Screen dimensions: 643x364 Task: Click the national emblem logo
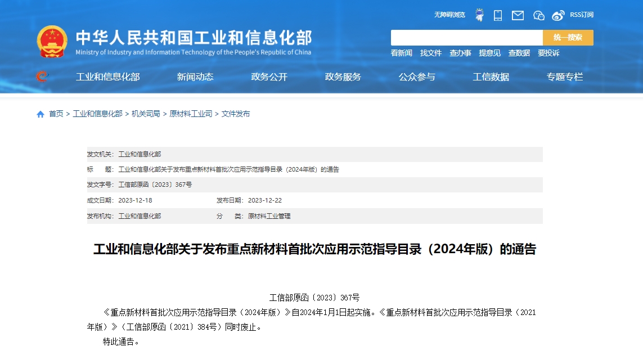tap(52, 42)
